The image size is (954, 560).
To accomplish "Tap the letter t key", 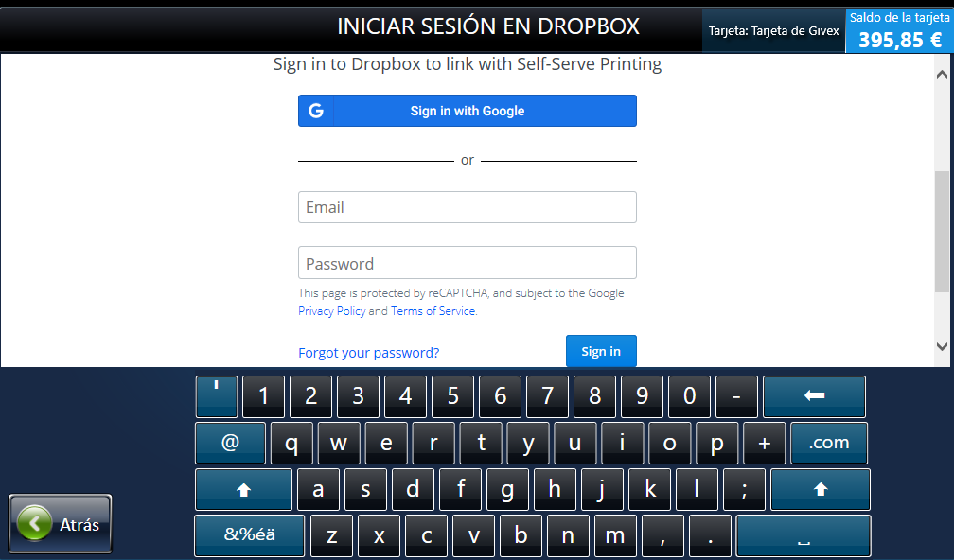I will [481, 444].
